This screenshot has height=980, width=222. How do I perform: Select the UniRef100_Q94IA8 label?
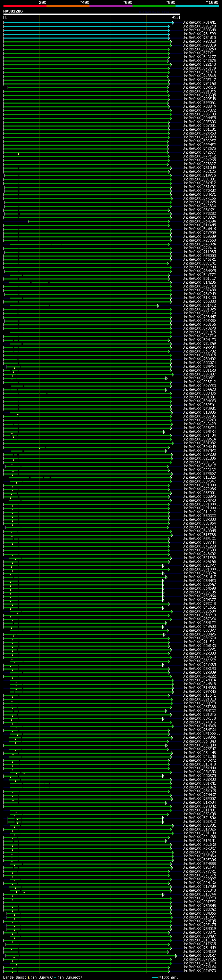click(199, 84)
